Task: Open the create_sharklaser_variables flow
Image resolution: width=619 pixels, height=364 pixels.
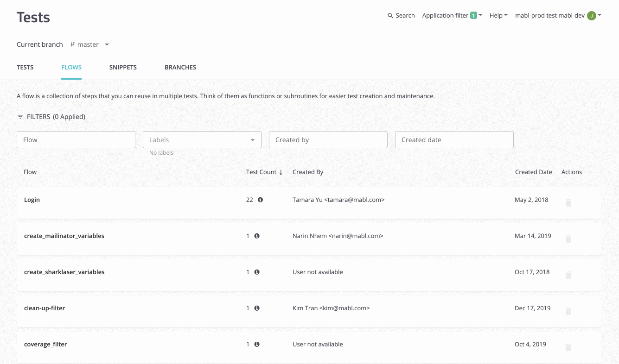Action: tap(64, 272)
